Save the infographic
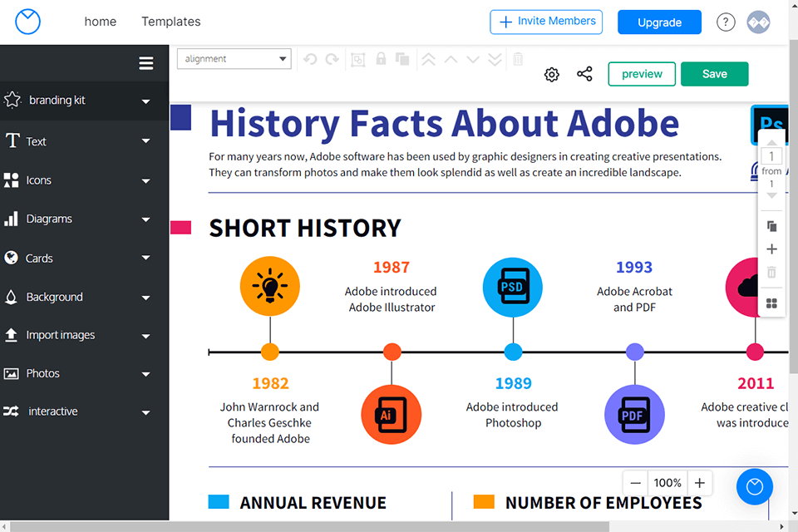 tap(715, 74)
